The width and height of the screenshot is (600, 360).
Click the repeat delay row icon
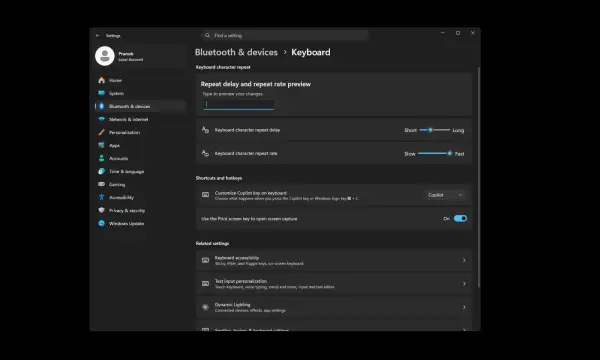[x=205, y=130]
